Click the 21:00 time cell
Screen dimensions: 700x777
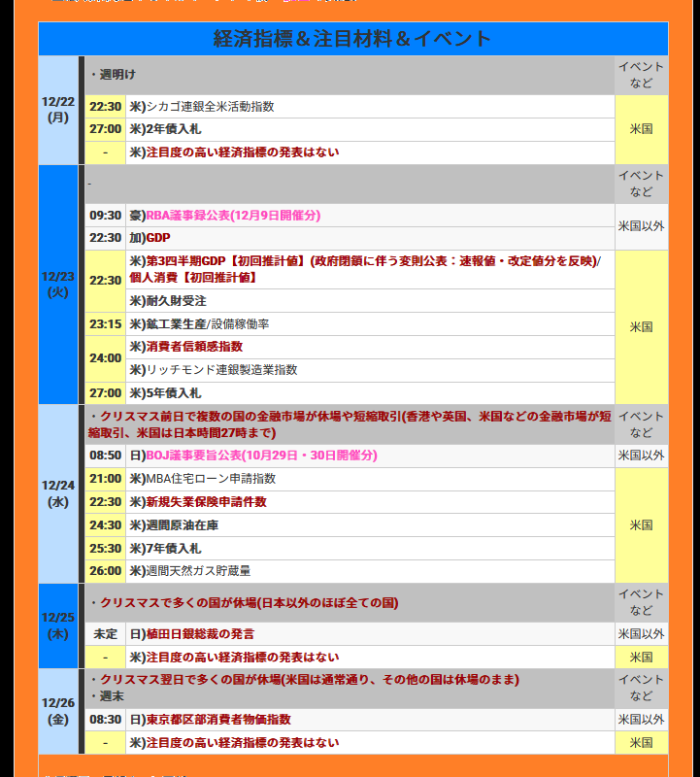(x=106, y=479)
